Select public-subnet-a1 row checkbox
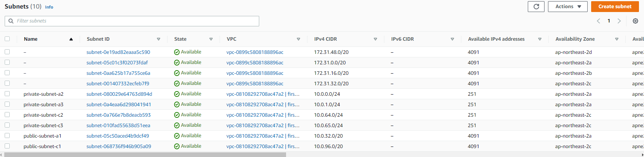This screenshot has width=644, height=157. pyautogui.click(x=7, y=135)
